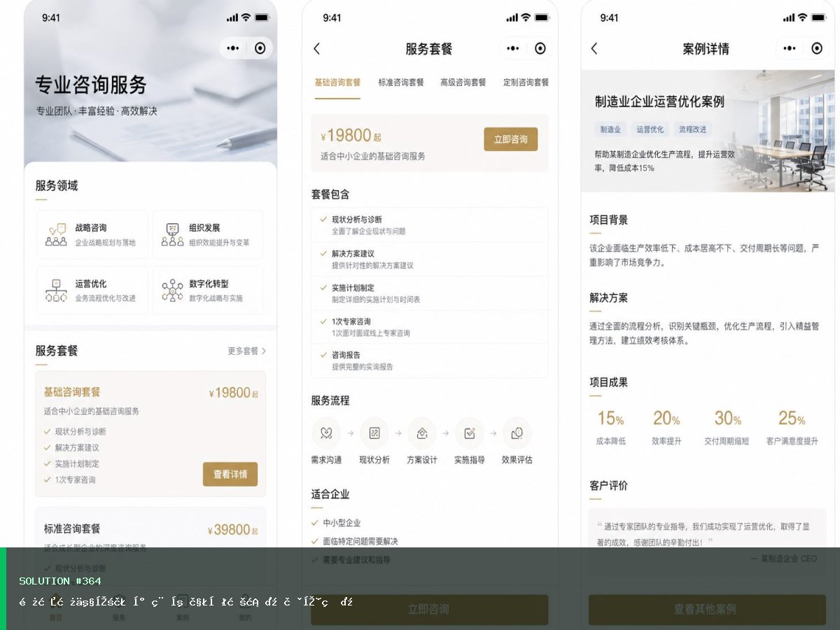
Task: Switch to the 基础咨询套餐 tab
Action: point(337,82)
